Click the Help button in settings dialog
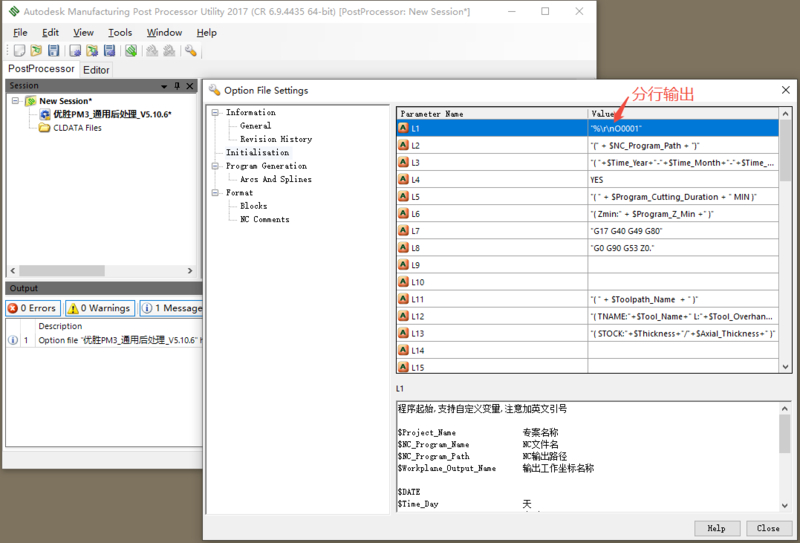Screen dimensions: 800x543 click(716, 528)
